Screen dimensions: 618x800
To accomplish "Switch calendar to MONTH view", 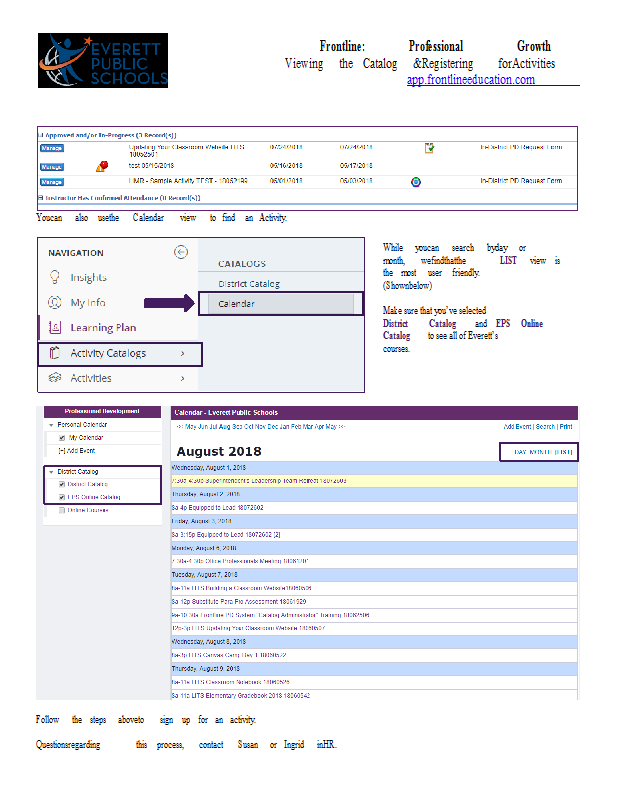I will coord(540,452).
